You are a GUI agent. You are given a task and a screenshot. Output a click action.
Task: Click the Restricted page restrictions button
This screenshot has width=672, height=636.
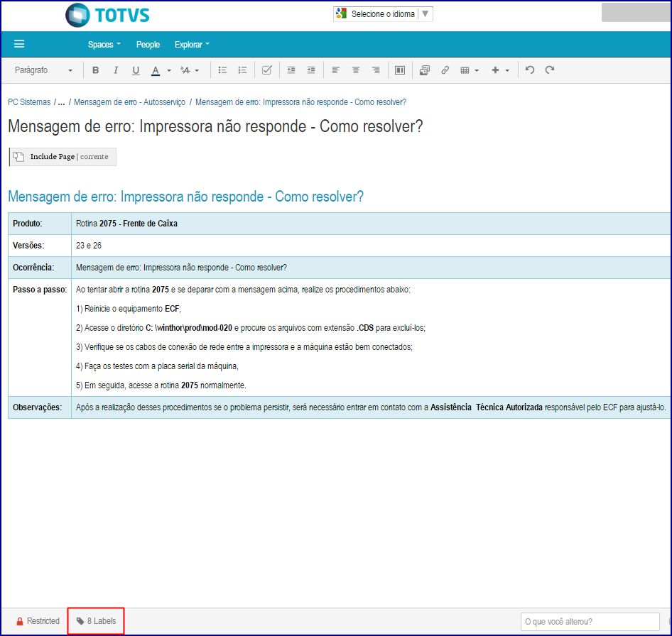pyautogui.click(x=38, y=621)
